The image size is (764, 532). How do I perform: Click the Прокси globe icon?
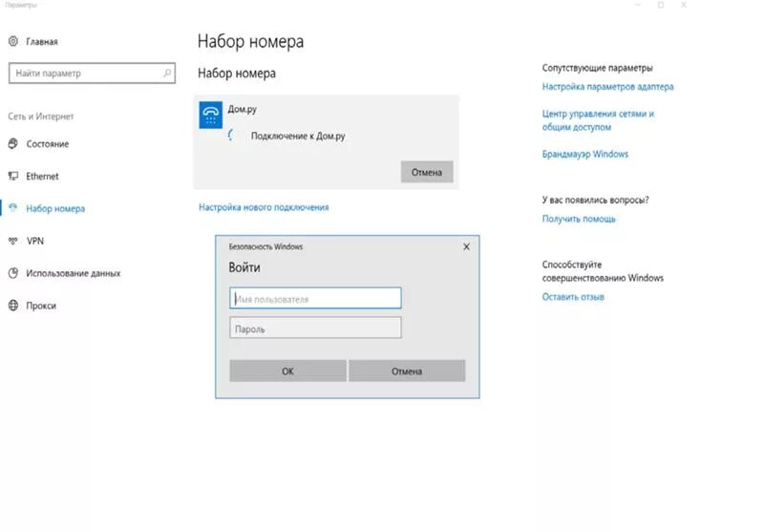tap(13, 306)
